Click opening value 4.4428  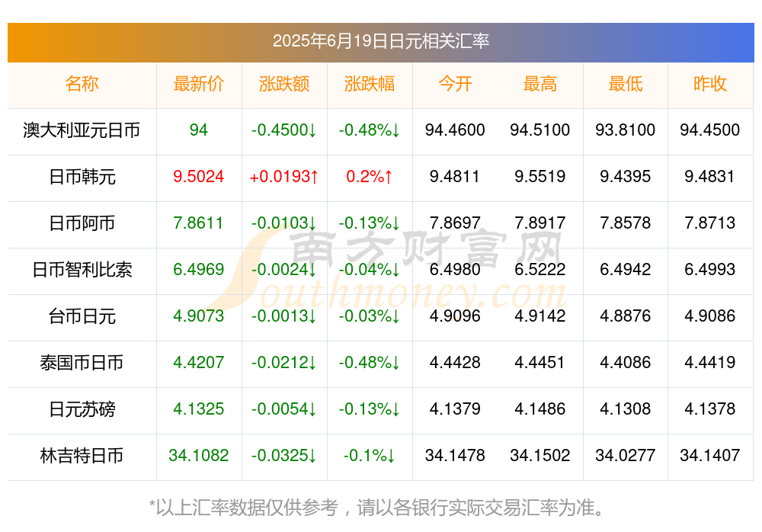coord(455,362)
